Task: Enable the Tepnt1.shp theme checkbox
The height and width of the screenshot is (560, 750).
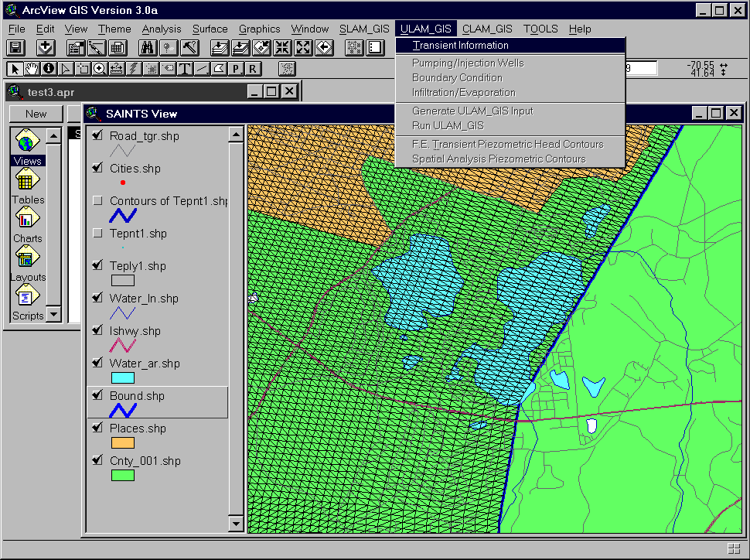Action: [97, 233]
